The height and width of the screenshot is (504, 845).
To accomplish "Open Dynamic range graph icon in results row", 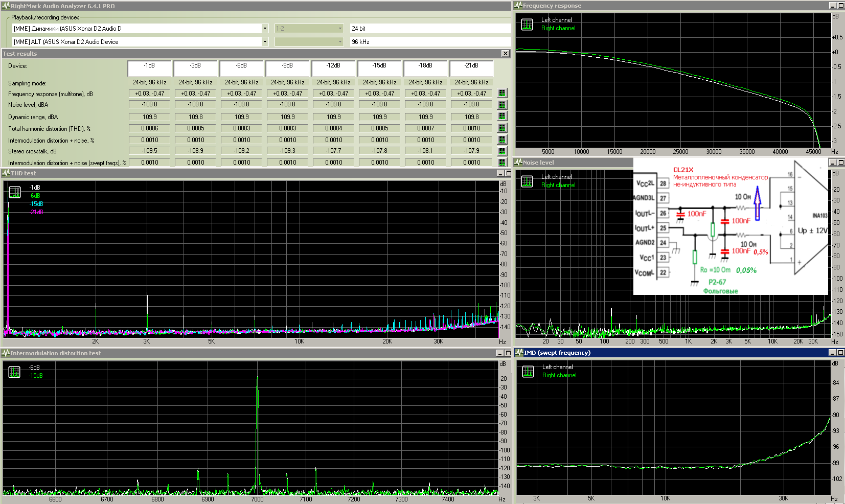I will tap(502, 117).
